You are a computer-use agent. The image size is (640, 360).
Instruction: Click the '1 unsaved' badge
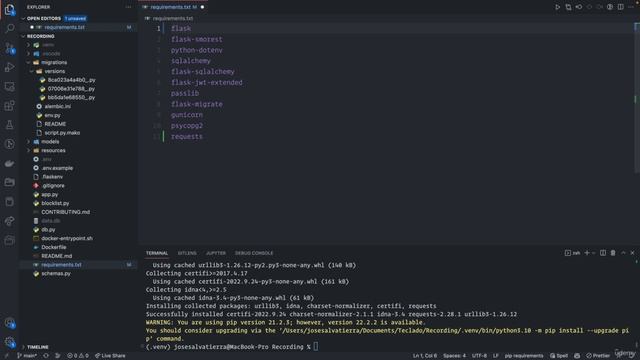(x=75, y=18)
